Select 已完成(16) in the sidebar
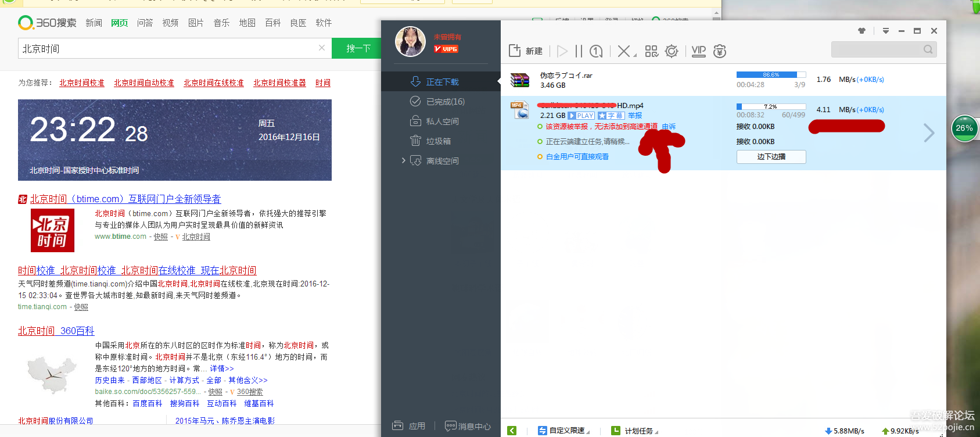980x437 pixels. (x=441, y=102)
